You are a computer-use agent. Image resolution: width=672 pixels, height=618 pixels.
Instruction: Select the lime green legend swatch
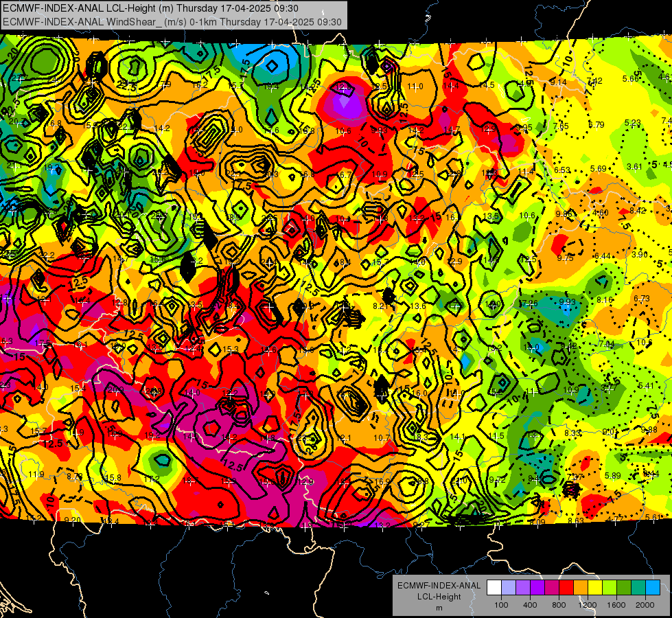[610, 588]
